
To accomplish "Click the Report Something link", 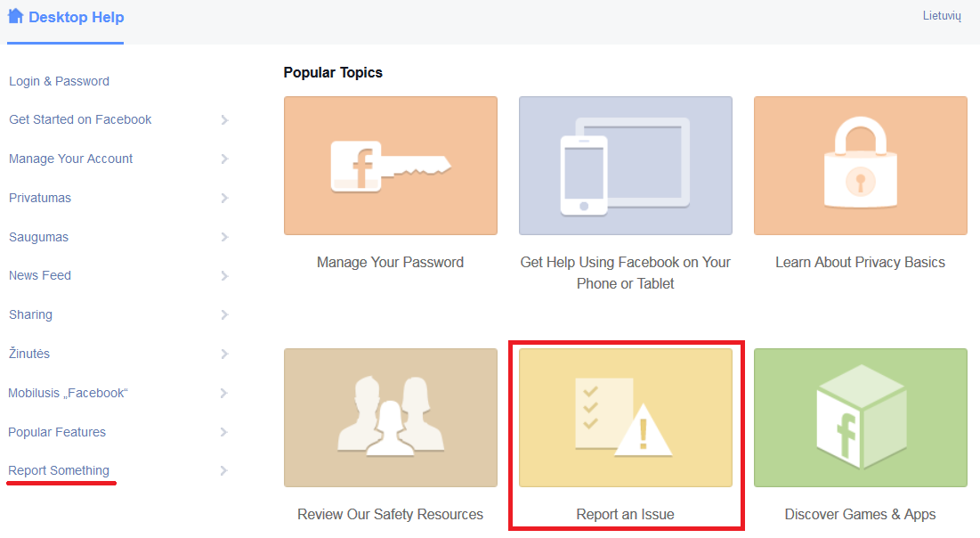I will click(59, 470).
